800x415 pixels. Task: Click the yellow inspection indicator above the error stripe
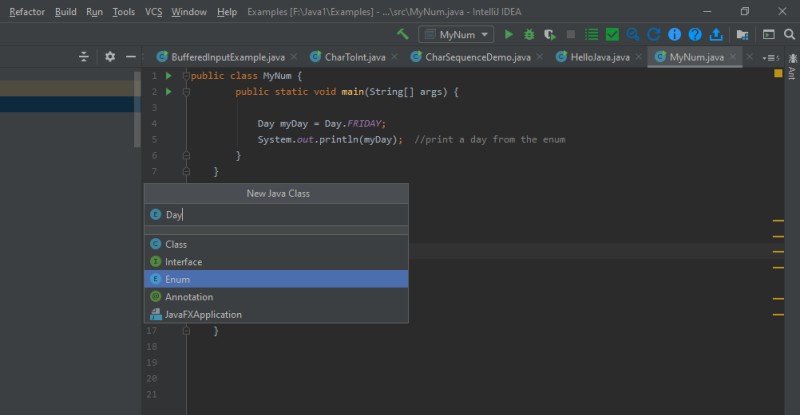click(x=778, y=74)
